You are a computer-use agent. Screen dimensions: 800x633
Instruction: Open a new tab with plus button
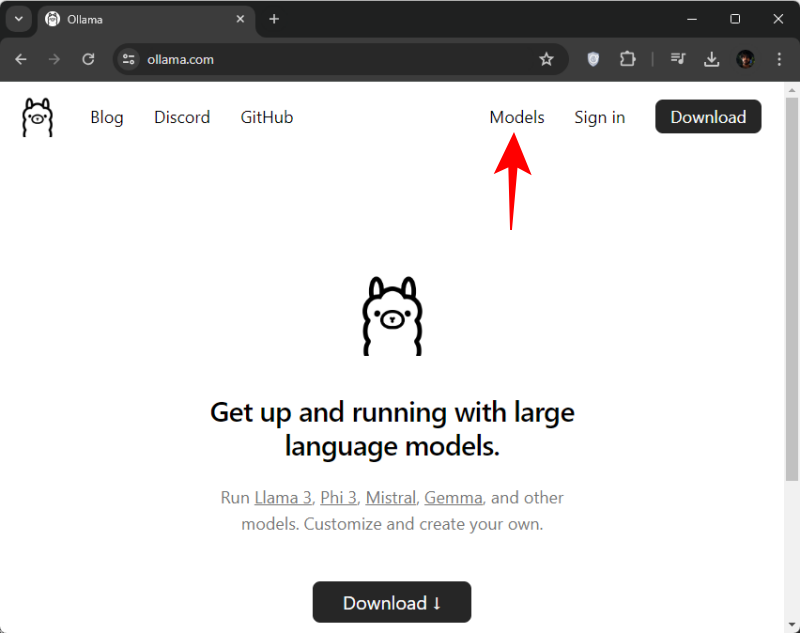[x=274, y=19]
